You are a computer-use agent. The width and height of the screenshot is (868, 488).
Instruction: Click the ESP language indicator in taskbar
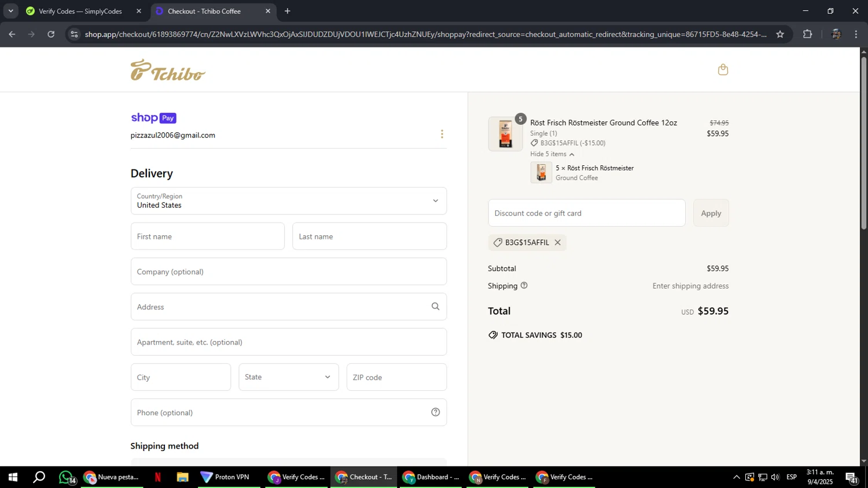(792, 477)
